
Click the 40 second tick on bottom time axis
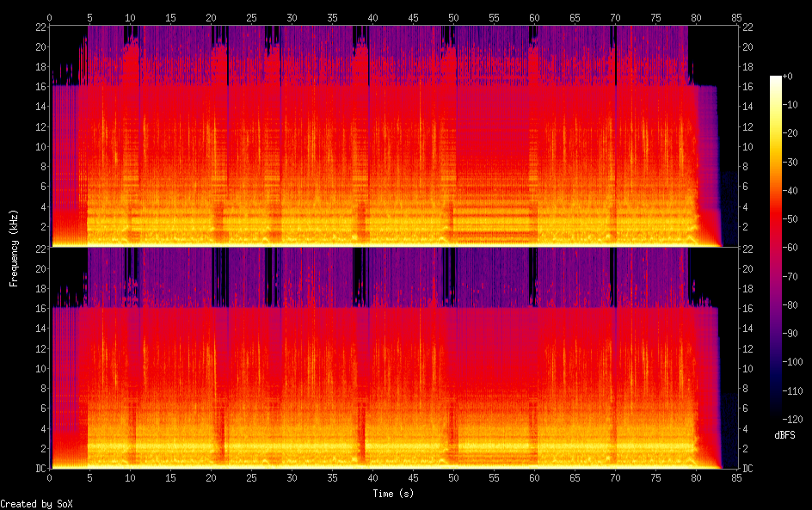(x=372, y=477)
